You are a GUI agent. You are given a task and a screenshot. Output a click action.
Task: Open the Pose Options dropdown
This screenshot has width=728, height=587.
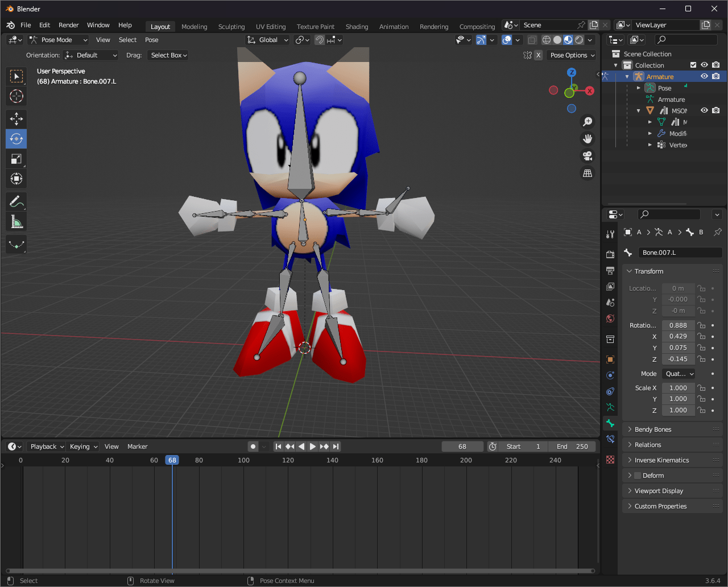click(x=572, y=55)
